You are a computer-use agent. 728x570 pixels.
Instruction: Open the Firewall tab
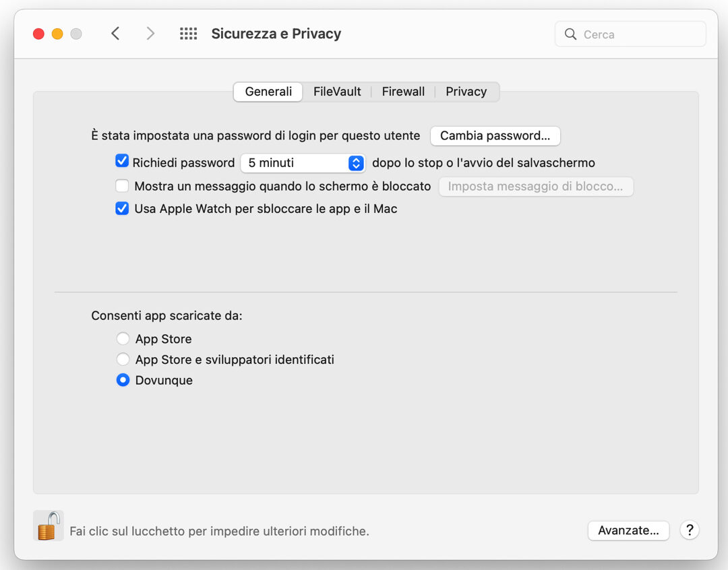[x=403, y=92]
